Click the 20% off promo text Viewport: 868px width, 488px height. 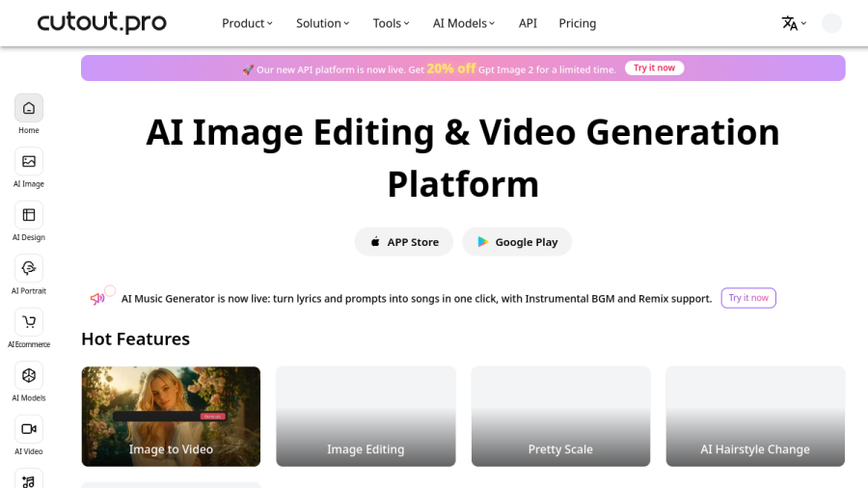point(451,68)
